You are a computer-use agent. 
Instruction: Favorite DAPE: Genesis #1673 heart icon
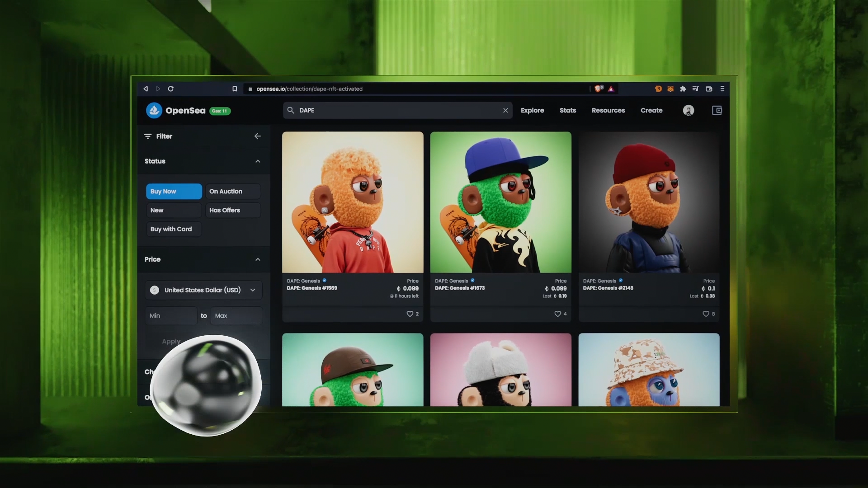point(558,314)
